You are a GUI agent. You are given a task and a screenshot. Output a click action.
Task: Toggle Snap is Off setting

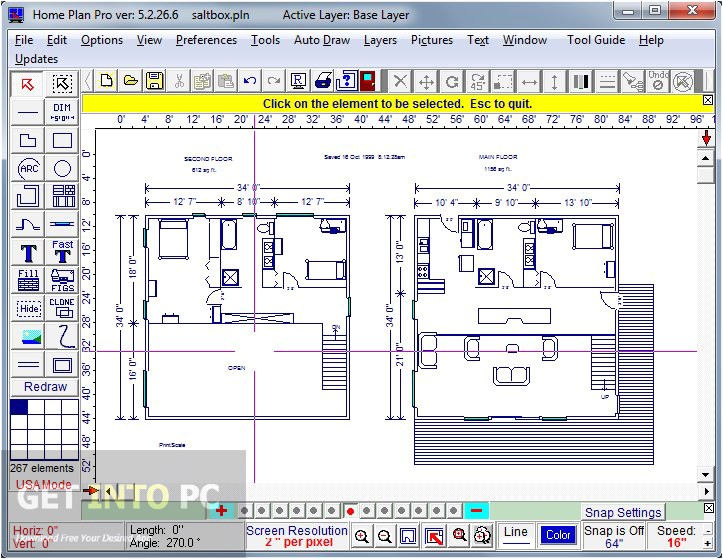click(x=613, y=536)
